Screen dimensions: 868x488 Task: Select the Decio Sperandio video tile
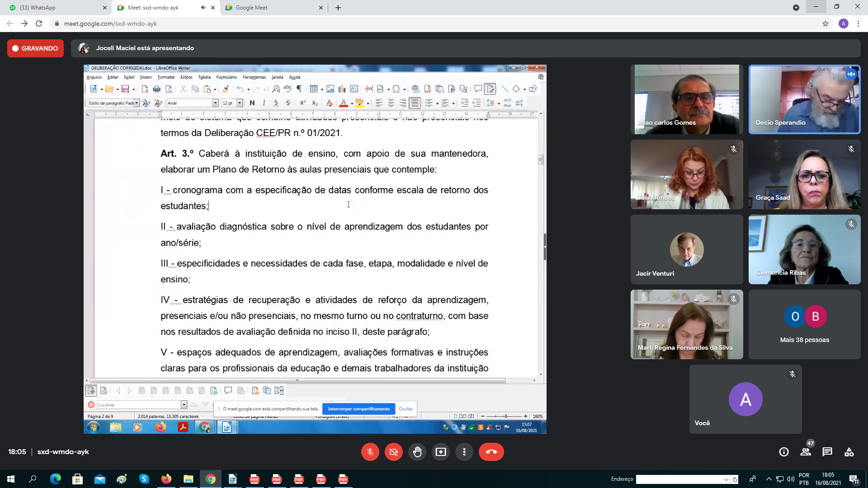click(x=804, y=99)
